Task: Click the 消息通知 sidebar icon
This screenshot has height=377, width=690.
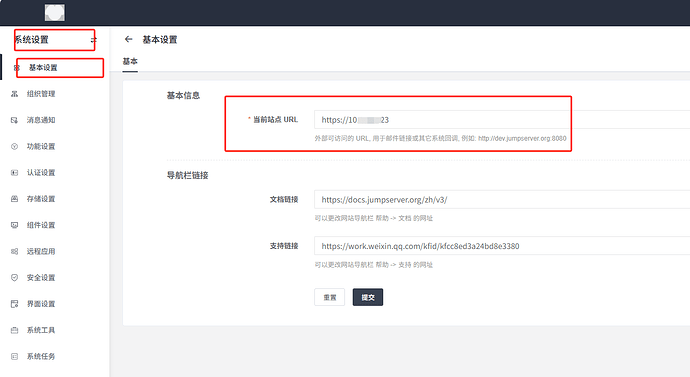Action: [x=15, y=120]
